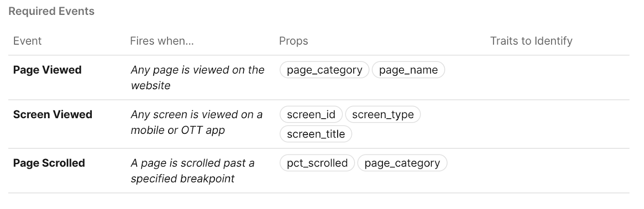
Task: Click the Event column header
Action: (x=27, y=41)
